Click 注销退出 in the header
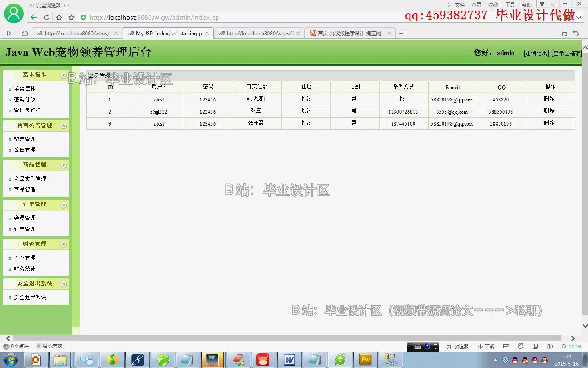Viewport: 588px width, 368px height. (x=537, y=53)
